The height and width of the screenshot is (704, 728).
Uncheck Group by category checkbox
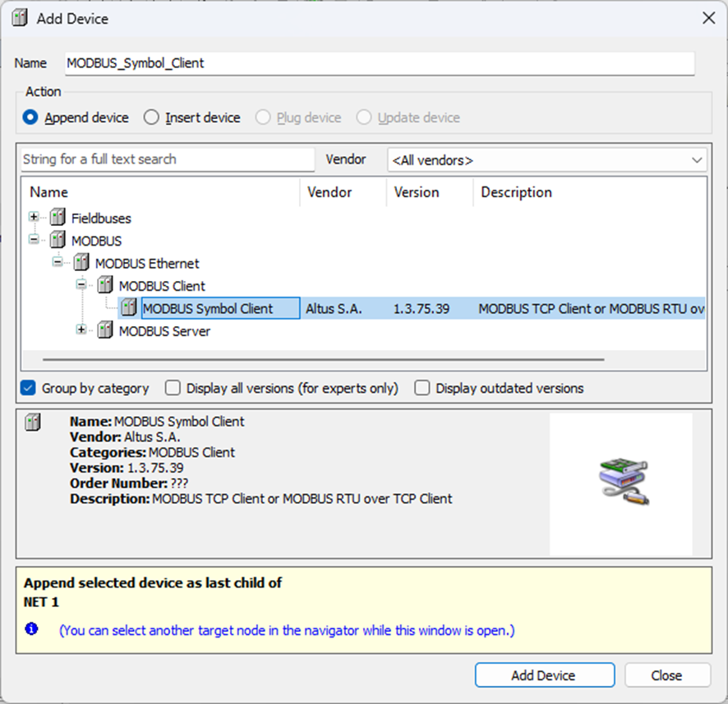pyautogui.click(x=29, y=389)
